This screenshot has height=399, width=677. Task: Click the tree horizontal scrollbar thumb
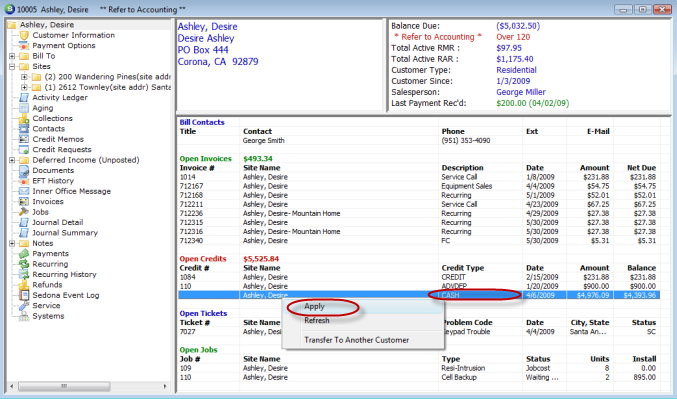coord(64,386)
